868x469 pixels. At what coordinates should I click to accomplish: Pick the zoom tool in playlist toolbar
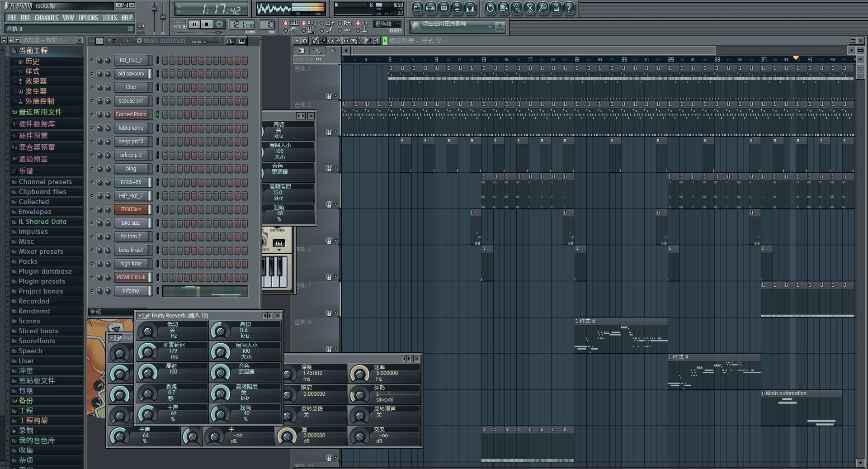(x=369, y=41)
